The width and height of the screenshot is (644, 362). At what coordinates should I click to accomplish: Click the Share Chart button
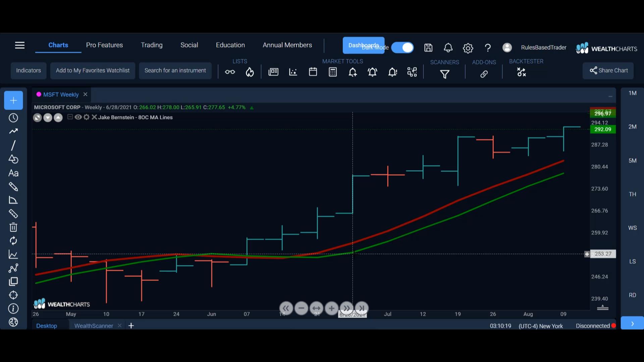pyautogui.click(x=608, y=70)
